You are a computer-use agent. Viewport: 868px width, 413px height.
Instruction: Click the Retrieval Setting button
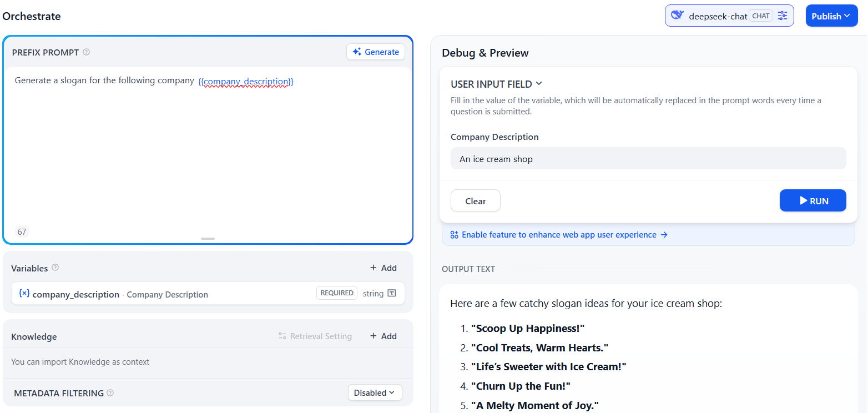coord(315,336)
